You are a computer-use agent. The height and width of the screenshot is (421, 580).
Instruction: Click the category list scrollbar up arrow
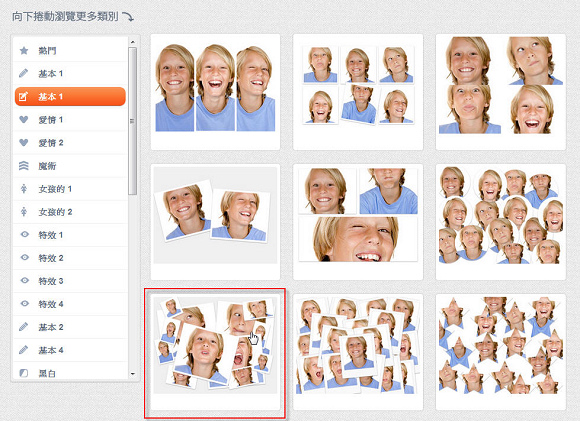click(x=133, y=41)
